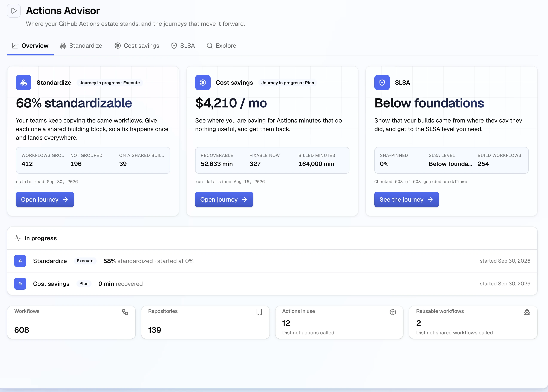Click the 'Journey in progress · Execute' badge
The height and width of the screenshot is (392, 548).
[110, 83]
